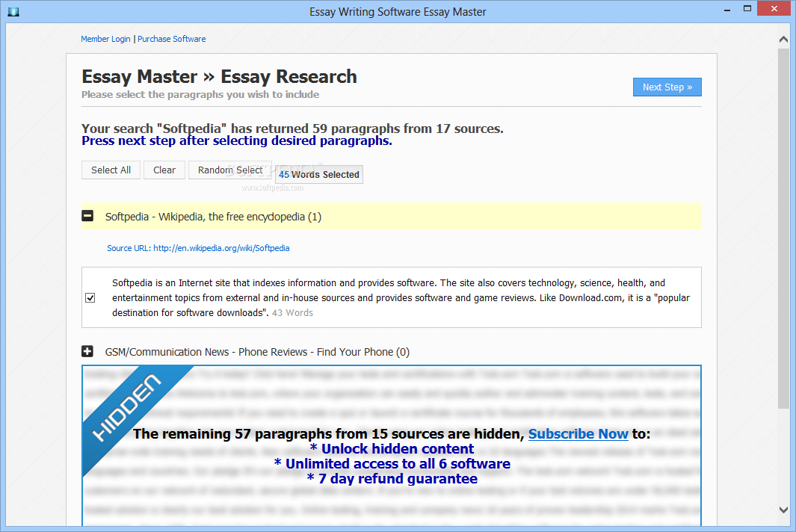This screenshot has height=532, width=796.
Task: Click the Select All button
Action: coord(111,170)
